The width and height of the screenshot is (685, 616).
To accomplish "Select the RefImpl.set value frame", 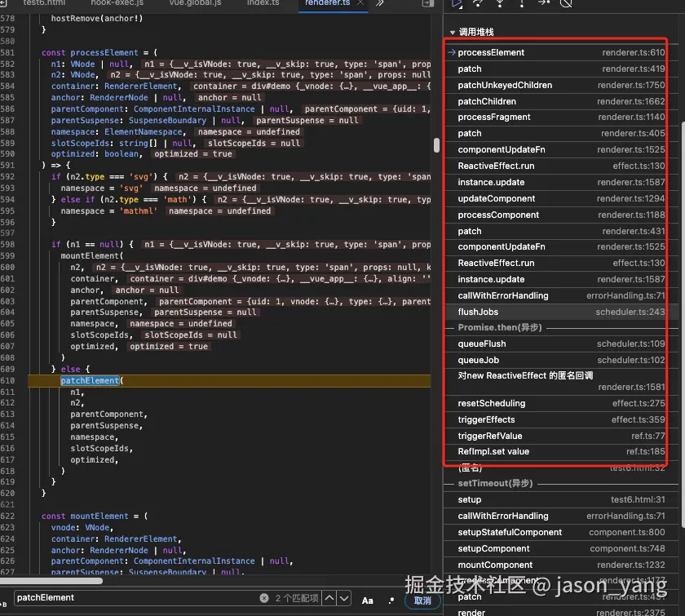I will coord(561,452).
